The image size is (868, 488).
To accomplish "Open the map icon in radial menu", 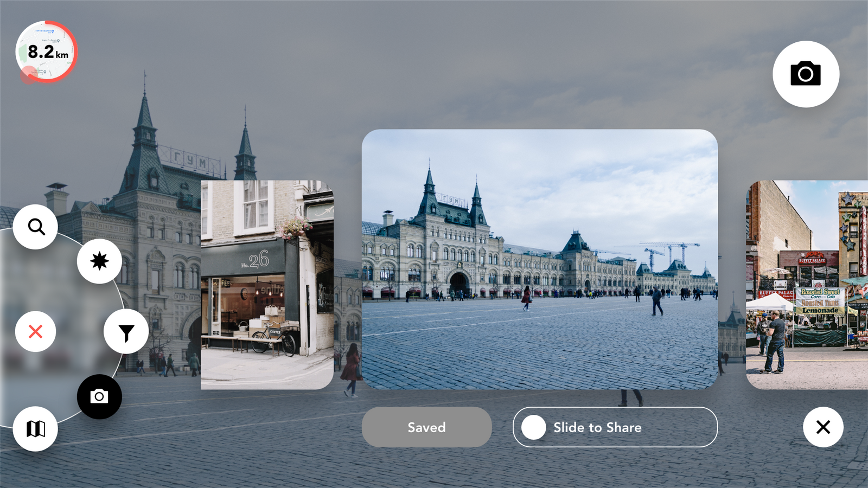I will click(x=36, y=429).
